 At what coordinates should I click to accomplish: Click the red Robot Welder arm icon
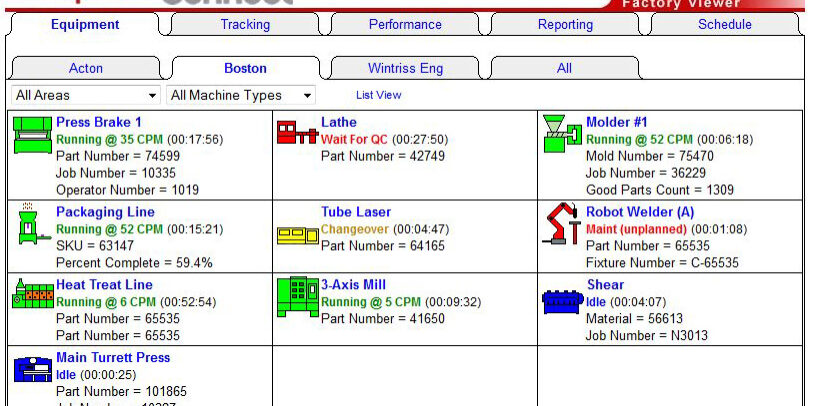pyautogui.click(x=562, y=225)
